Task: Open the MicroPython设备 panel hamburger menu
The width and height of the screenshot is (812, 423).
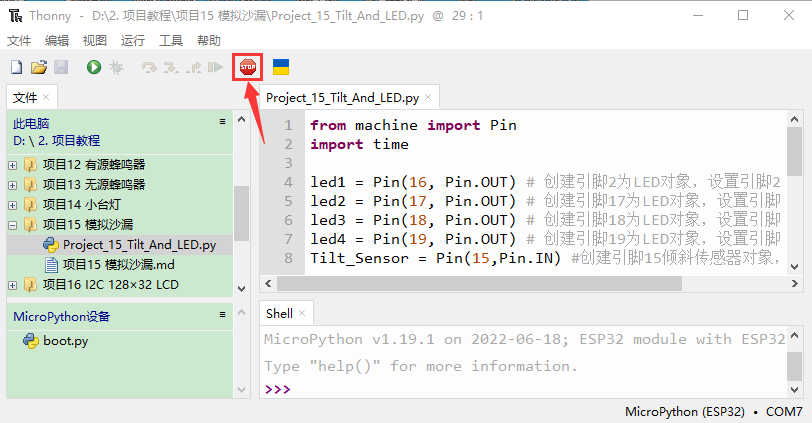Action: click(223, 315)
